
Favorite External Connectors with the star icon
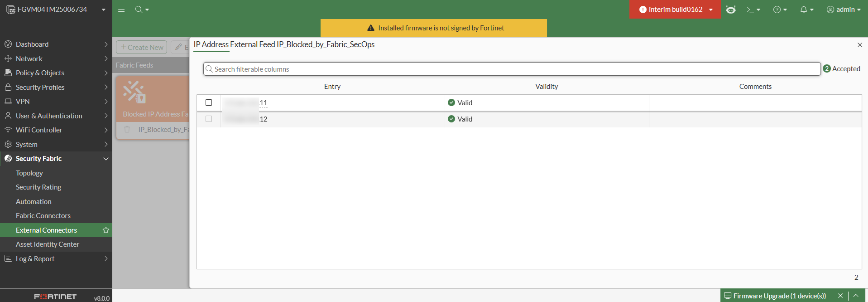(x=106, y=230)
